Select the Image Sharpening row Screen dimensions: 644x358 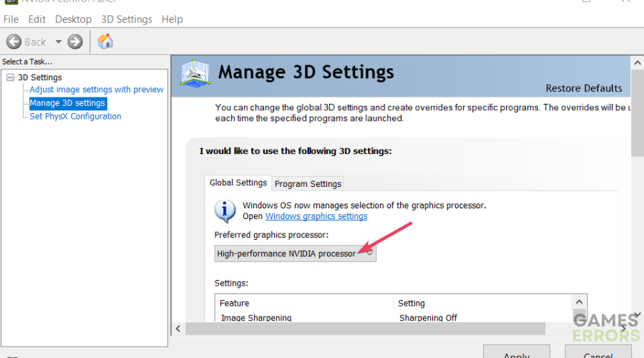pyautogui.click(x=256, y=317)
